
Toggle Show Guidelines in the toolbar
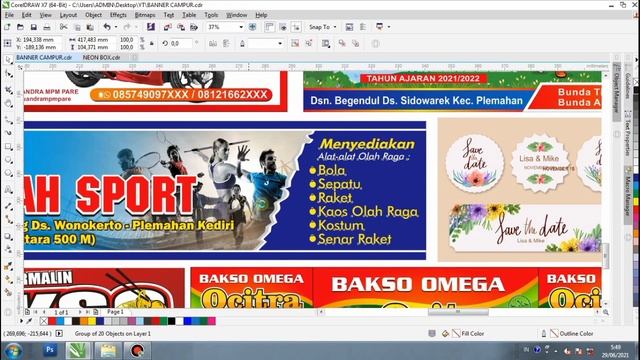pyautogui.click(x=296, y=27)
